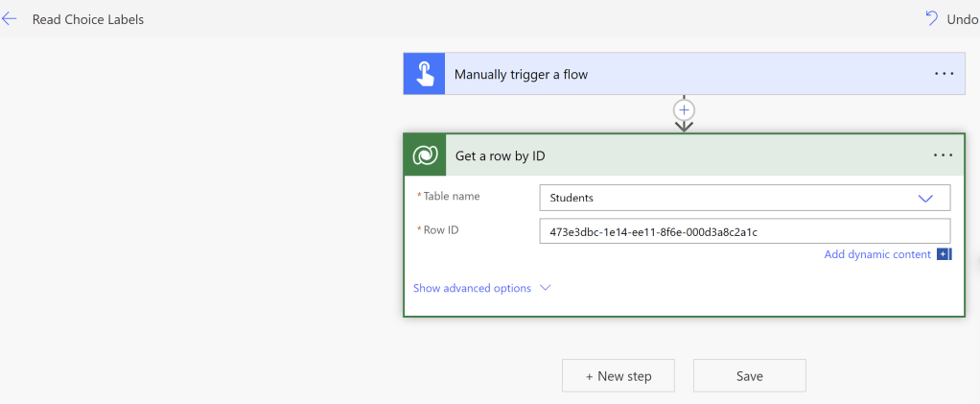Click the blue plus icon beside Add dynamic content
Image resolution: width=980 pixels, height=404 pixels.
tap(944, 254)
